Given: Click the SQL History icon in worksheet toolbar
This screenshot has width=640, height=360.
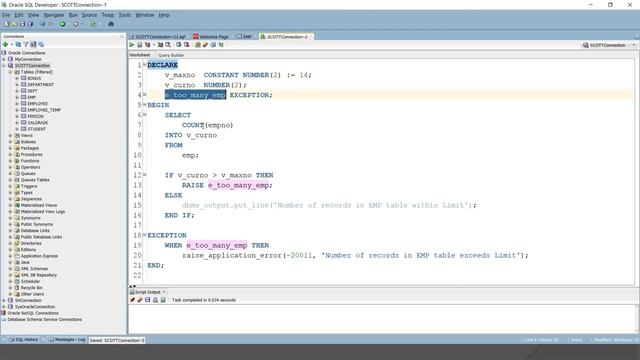Looking at the screenshot, I should 213,45.
